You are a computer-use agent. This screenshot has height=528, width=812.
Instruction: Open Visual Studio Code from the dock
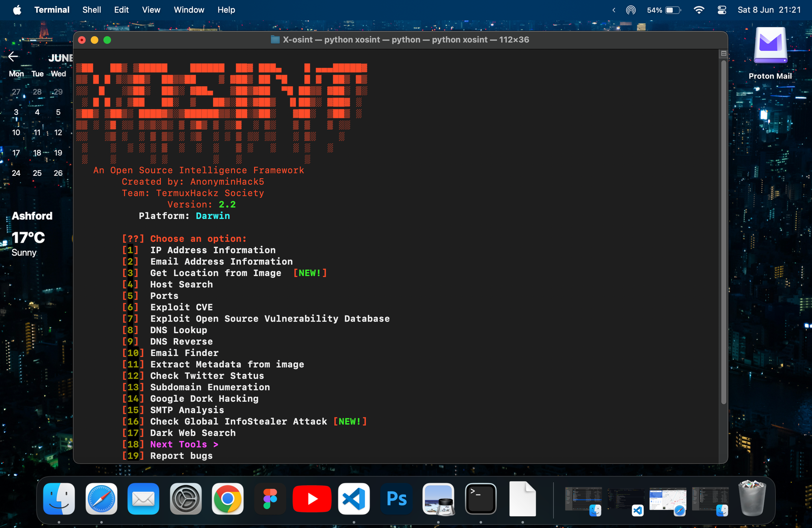(354, 499)
